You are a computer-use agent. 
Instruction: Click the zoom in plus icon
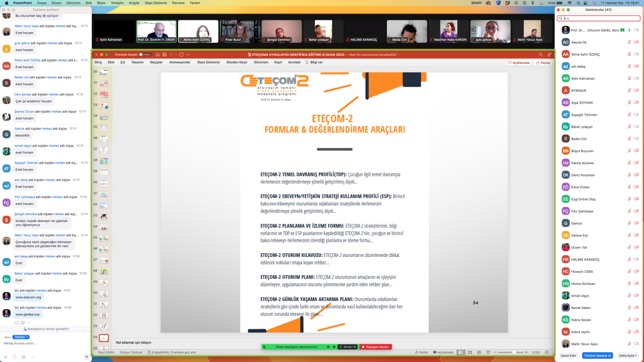(x=526, y=352)
